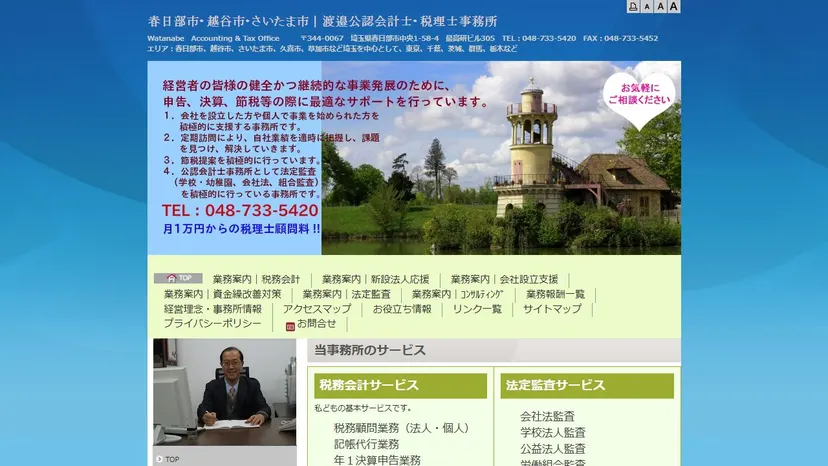Screen dimensions: 828x466
Task: Open 業務案内｜新設法人応援 menu item
Action: click(x=375, y=279)
